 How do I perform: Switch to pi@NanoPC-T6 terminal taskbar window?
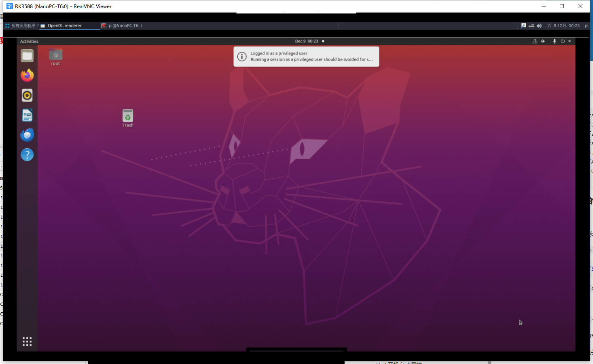click(121, 25)
